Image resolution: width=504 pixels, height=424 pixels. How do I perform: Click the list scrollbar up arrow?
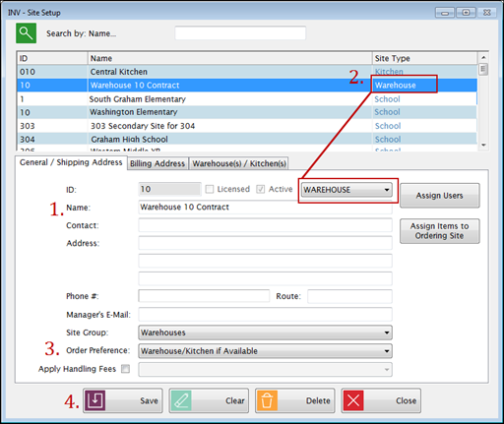pos(483,57)
